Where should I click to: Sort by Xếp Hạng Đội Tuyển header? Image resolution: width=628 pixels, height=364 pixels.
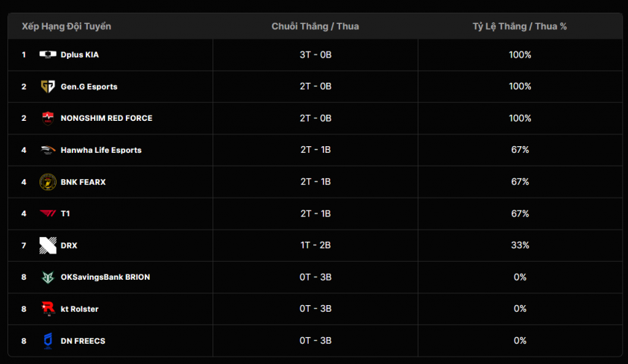pyautogui.click(x=66, y=26)
